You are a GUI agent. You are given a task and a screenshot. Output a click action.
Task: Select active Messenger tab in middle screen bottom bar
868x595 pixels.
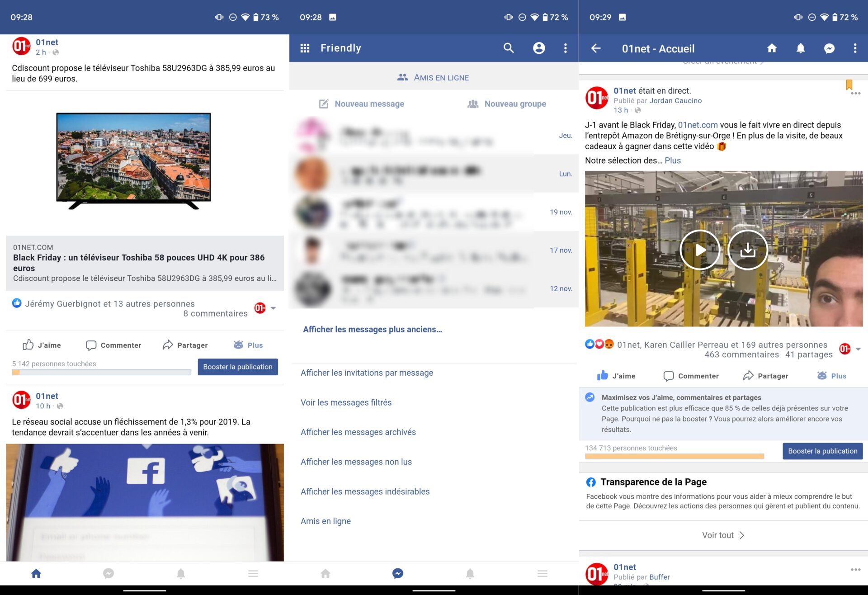pyautogui.click(x=398, y=573)
